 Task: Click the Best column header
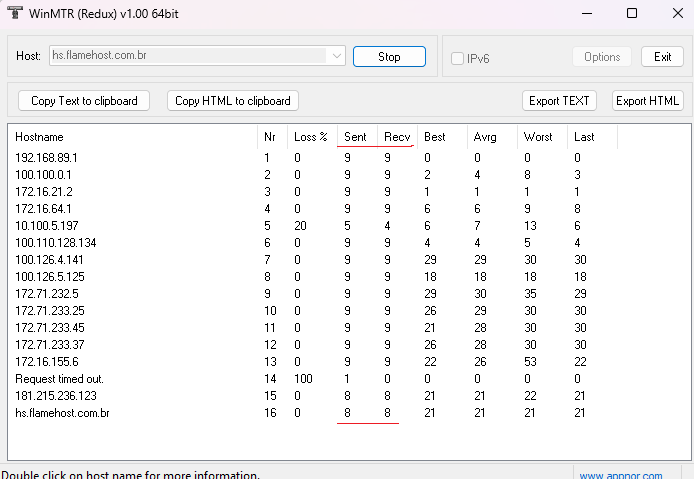tap(442, 137)
